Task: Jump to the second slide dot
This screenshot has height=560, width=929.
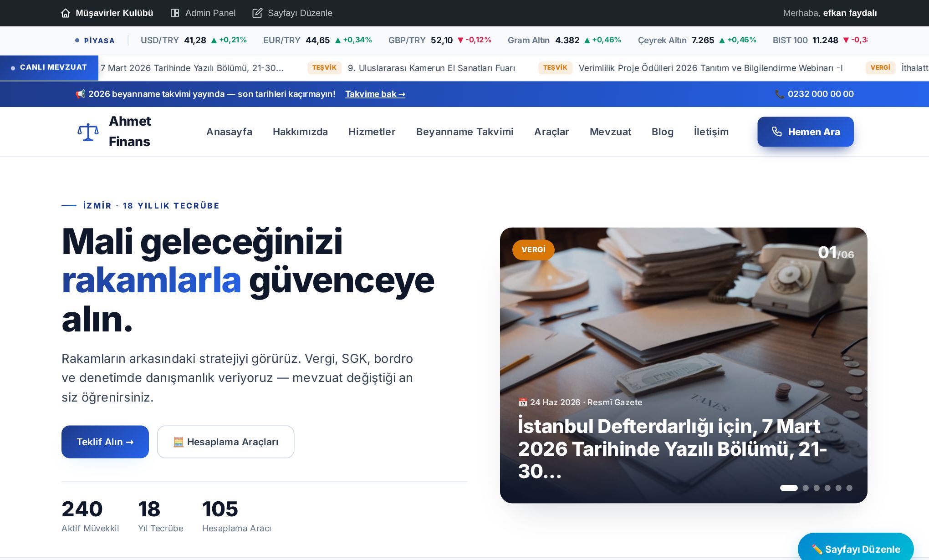Action: point(806,488)
